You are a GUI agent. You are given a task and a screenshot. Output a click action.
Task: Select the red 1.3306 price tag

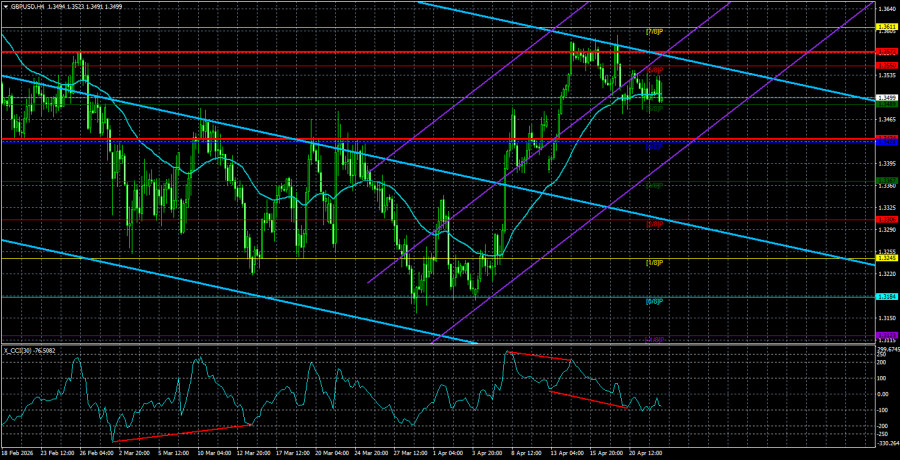pos(886,219)
